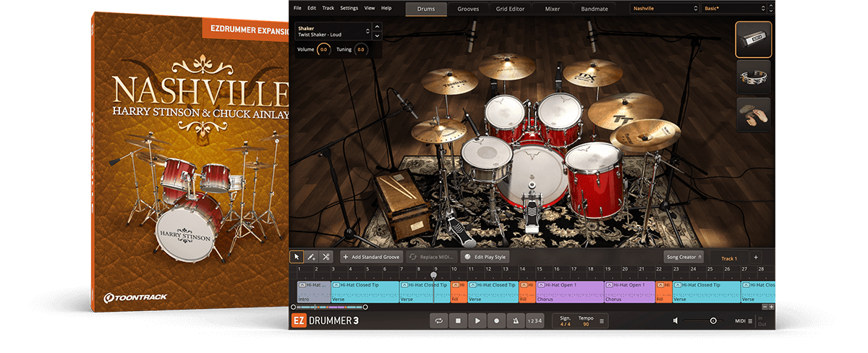
Task: Open the Settings menu
Action: (x=349, y=8)
